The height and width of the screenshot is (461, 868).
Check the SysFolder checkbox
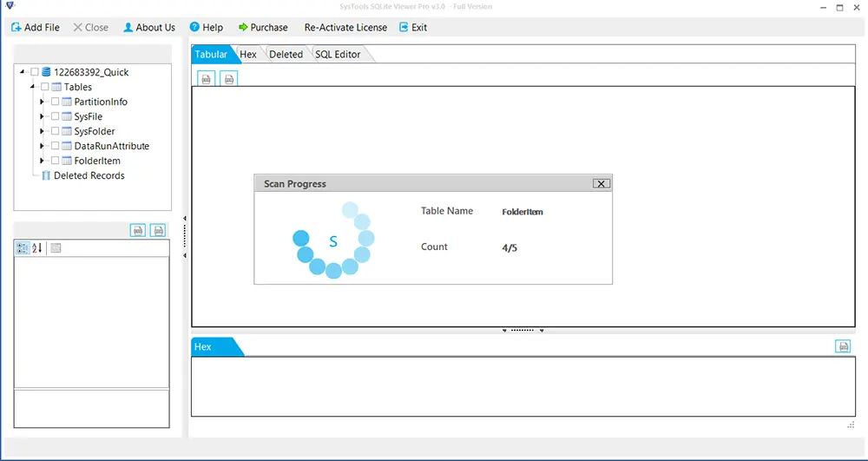coord(55,131)
